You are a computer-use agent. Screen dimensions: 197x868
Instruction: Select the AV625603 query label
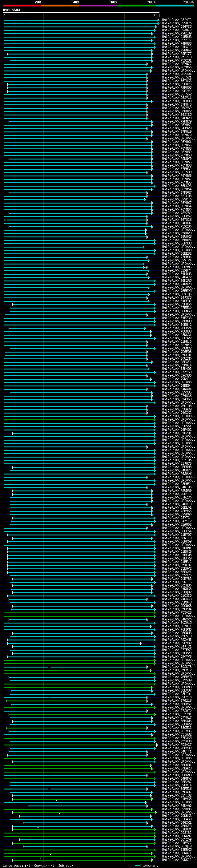click(x=11, y=10)
